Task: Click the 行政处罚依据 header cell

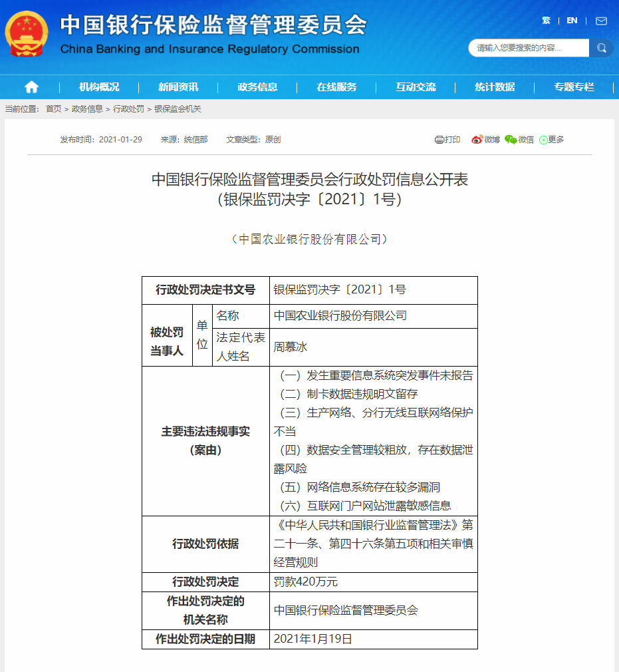Action: pyautogui.click(x=205, y=544)
